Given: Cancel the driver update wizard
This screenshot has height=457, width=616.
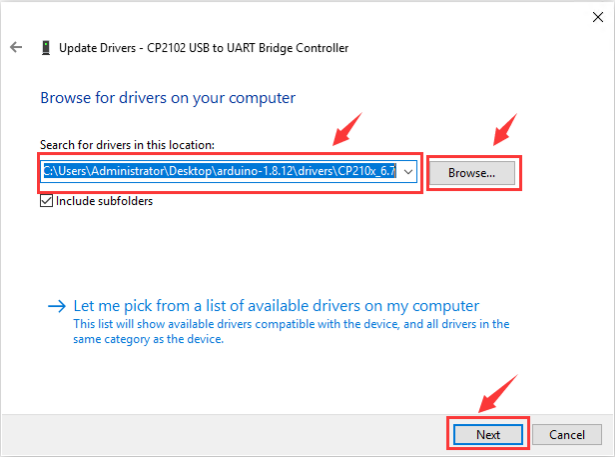Looking at the screenshot, I should (x=566, y=435).
